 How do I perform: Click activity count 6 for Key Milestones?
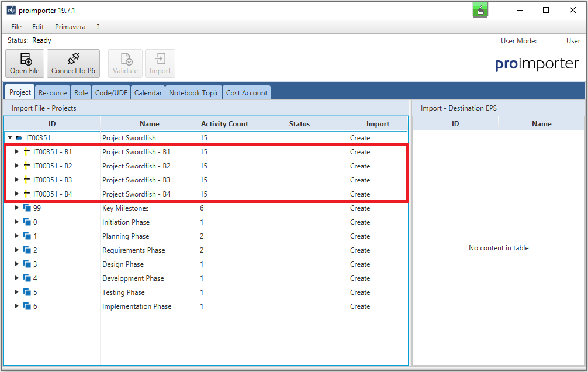tap(224, 208)
